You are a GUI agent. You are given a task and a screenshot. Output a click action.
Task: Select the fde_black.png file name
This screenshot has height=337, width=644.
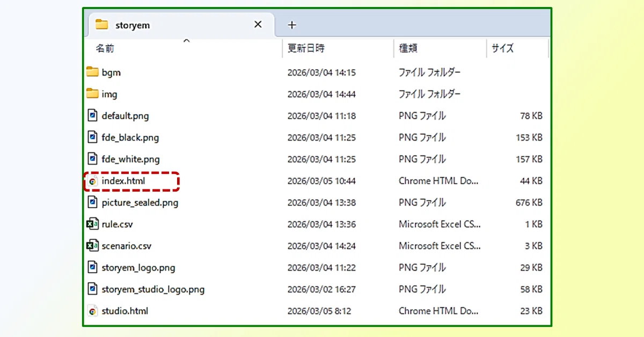[130, 137]
